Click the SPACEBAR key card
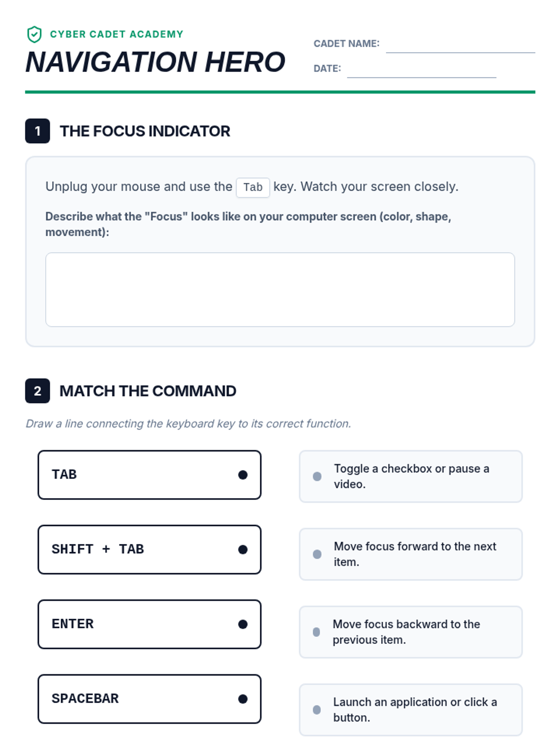This screenshot has height=747, width=560. (x=149, y=699)
